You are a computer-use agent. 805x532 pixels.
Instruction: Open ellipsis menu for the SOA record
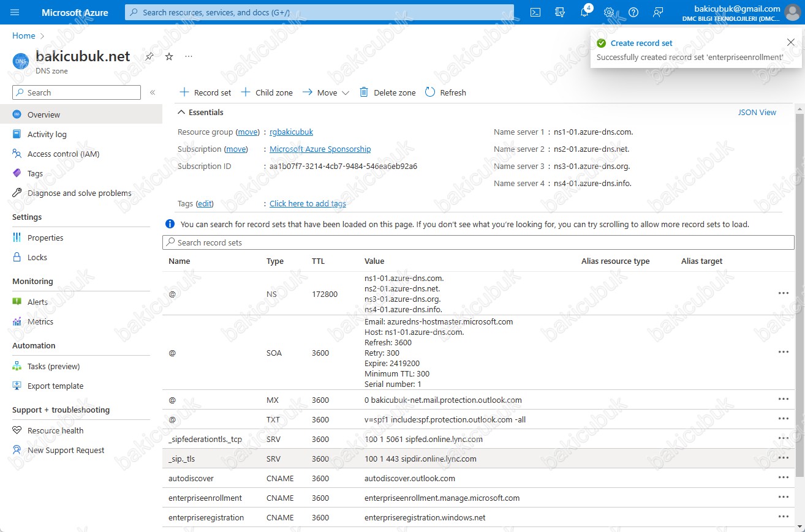pos(783,352)
